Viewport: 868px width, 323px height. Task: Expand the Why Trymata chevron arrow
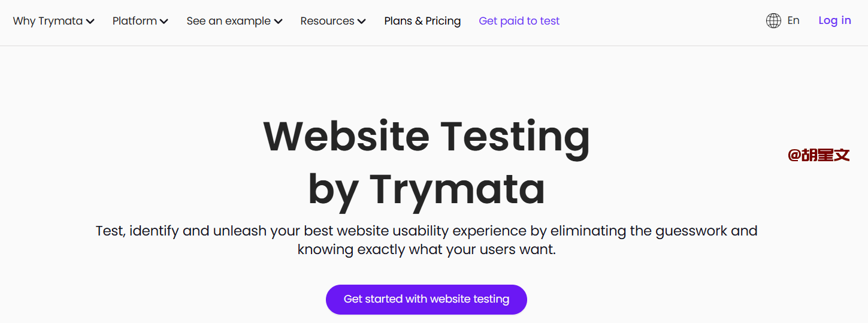(x=90, y=22)
